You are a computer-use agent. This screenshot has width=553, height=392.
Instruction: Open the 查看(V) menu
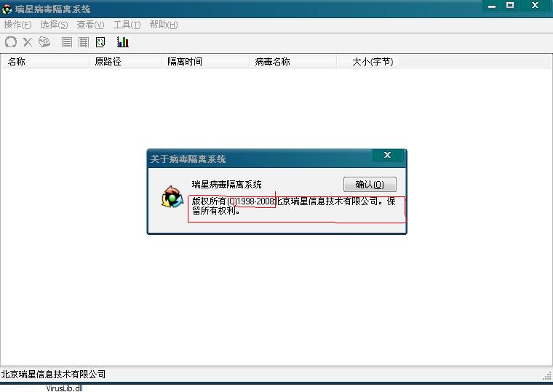click(x=90, y=25)
